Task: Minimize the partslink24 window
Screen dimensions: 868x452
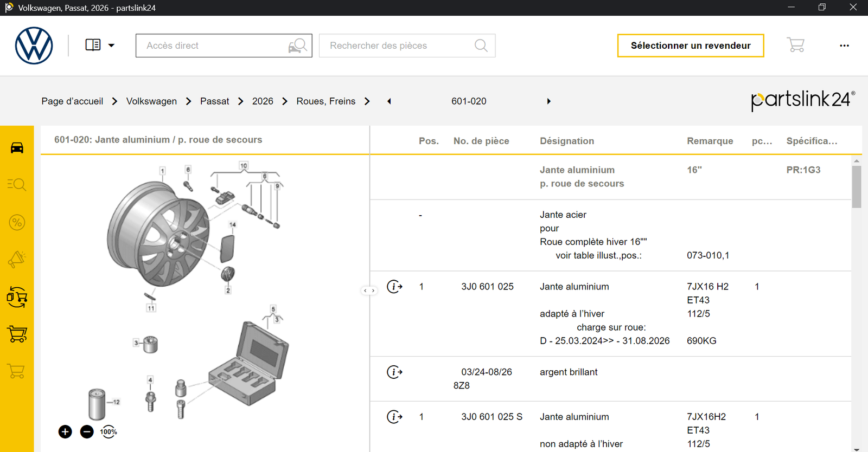Action: [791, 8]
